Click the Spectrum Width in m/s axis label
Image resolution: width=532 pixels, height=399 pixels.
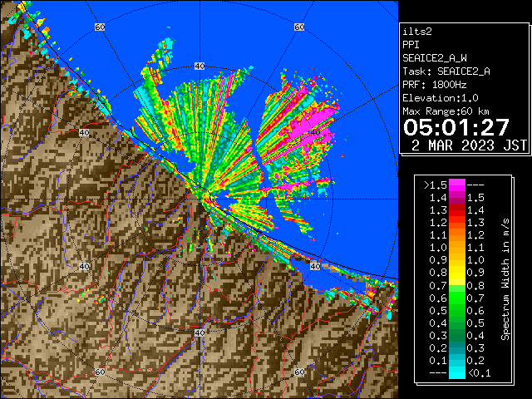click(505, 279)
